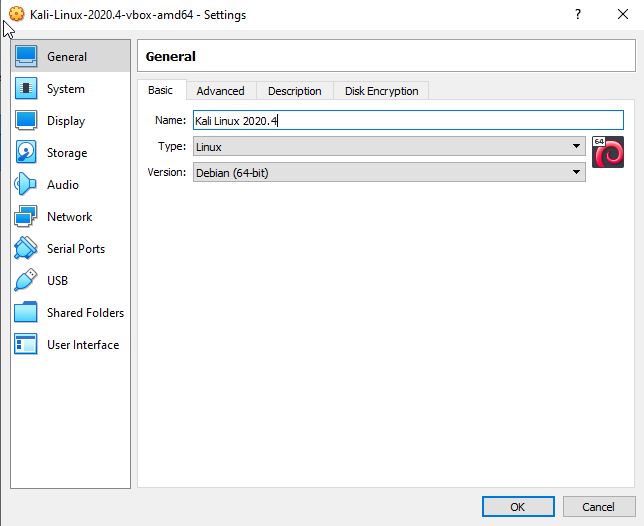The height and width of the screenshot is (526, 644).
Task: Expand the Type dropdown showing Linux
Action: coord(389,147)
